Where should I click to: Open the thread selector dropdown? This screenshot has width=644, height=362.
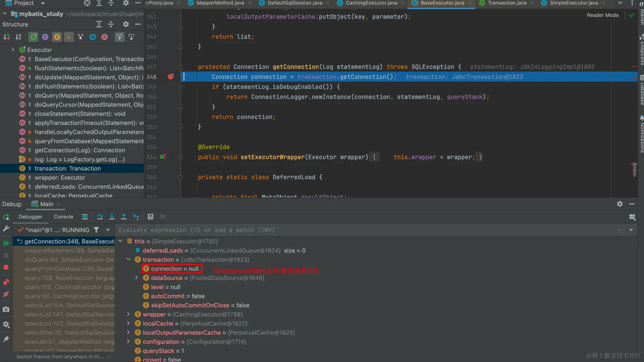click(x=108, y=230)
